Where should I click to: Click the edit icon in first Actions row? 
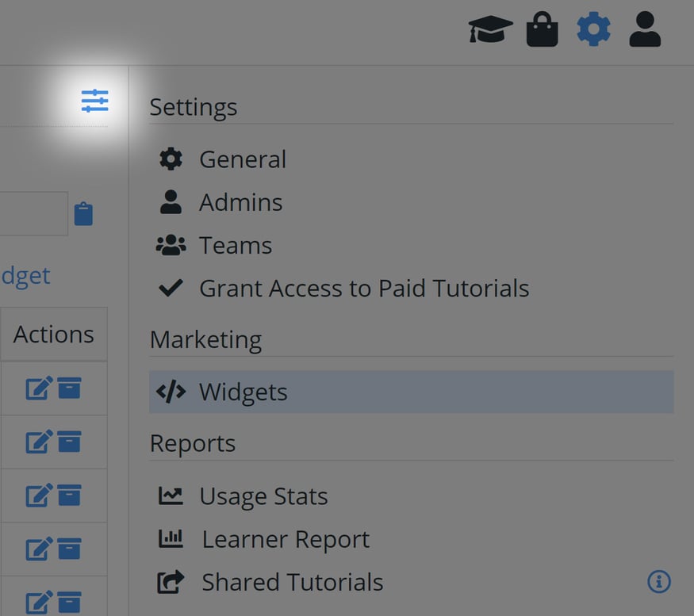pos(39,388)
